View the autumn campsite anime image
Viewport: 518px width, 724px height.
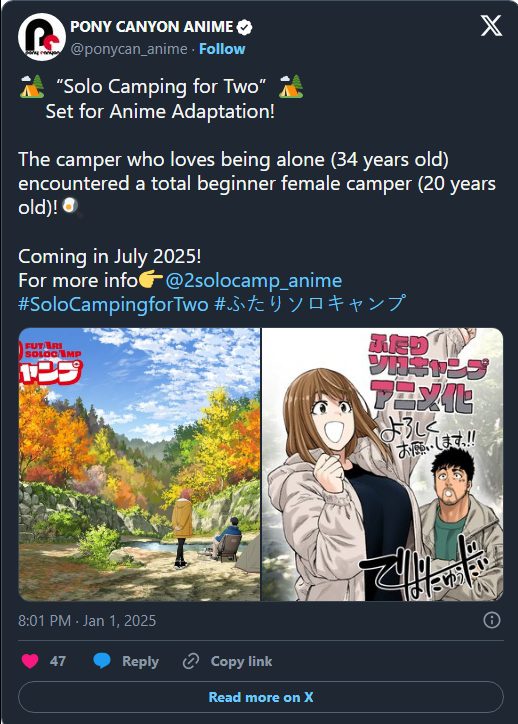pos(139,465)
